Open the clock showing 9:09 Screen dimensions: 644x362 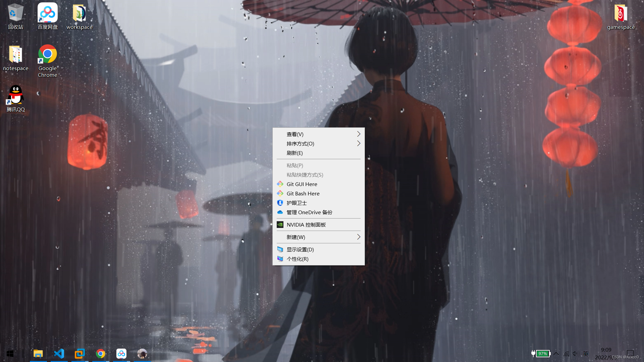[x=606, y=350]
